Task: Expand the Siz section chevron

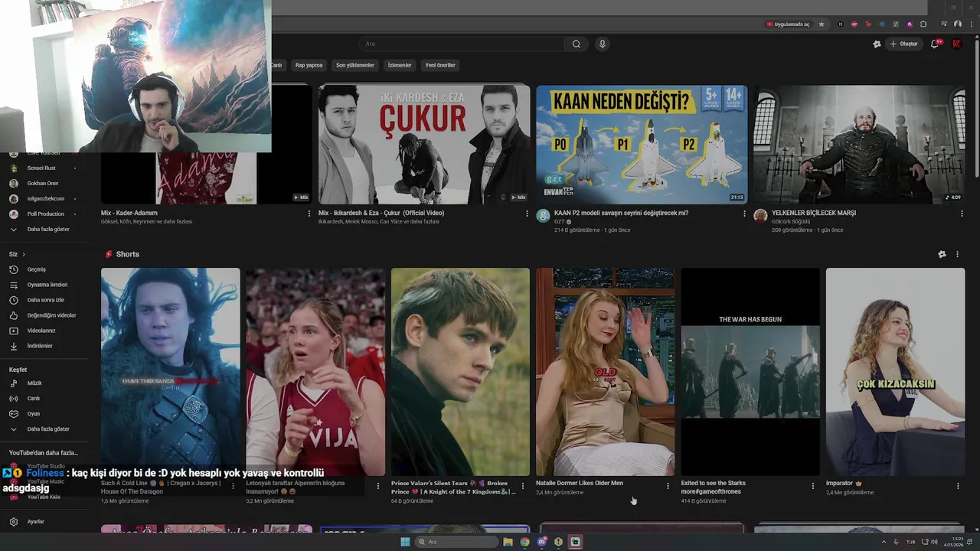Action: (x=24, y=254)
